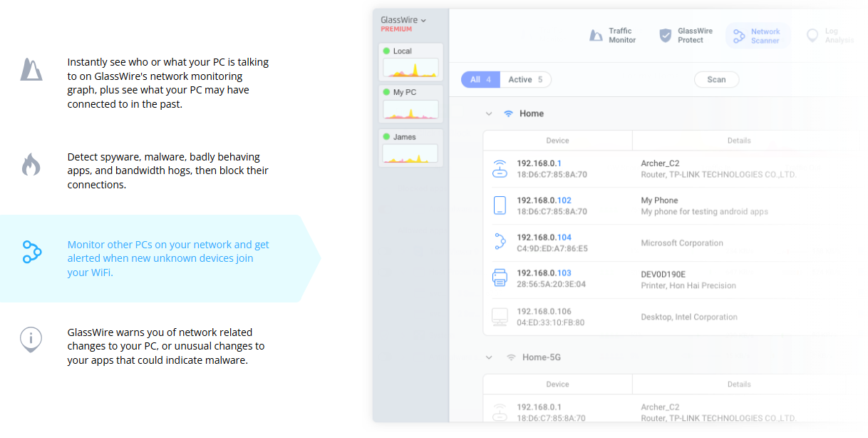
Task: Click the device icon for 192.168.0.104
Action: pyautogui.click(x=500, y=243)
